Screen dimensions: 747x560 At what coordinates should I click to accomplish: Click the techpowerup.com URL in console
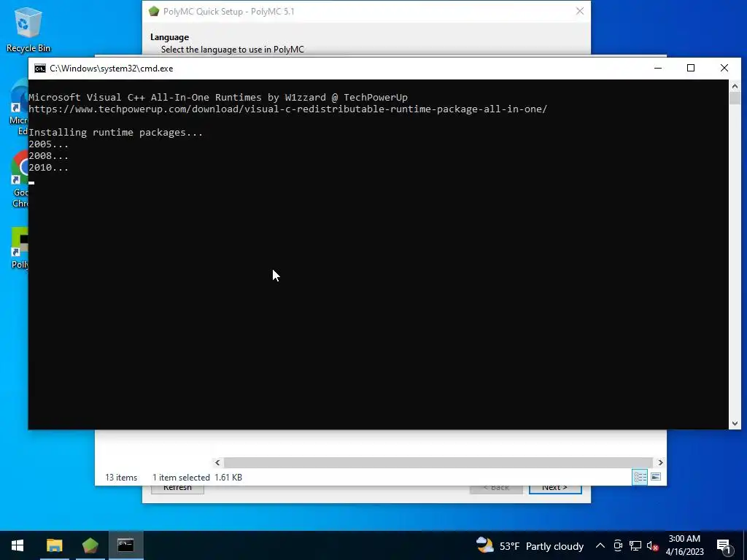coord(287,109)
